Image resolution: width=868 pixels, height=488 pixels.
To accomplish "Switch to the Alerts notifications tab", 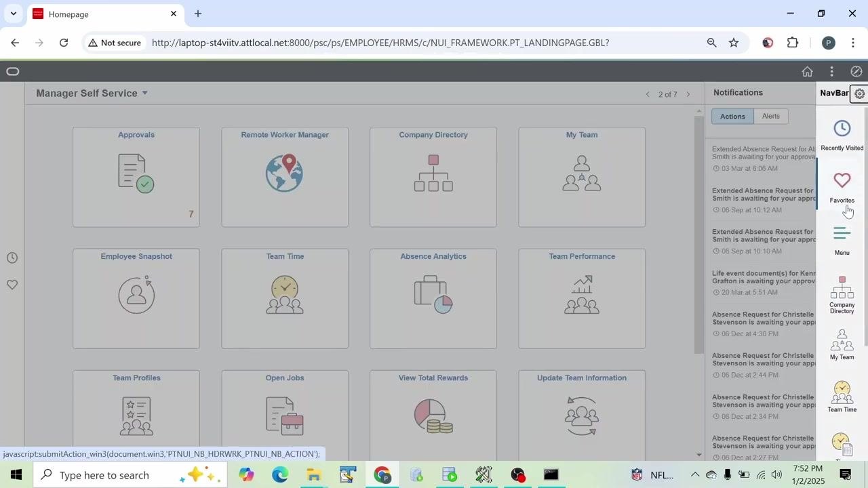I will 771,116.
